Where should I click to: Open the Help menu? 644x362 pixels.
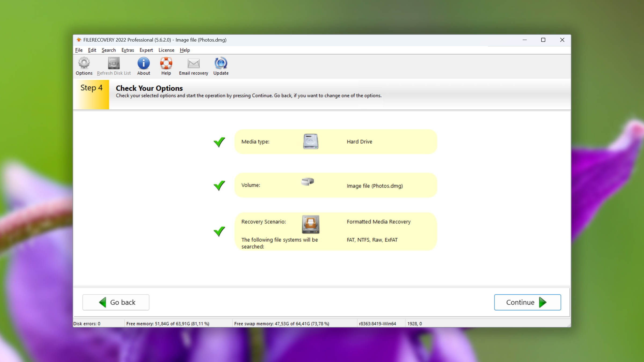coord(185,50)
